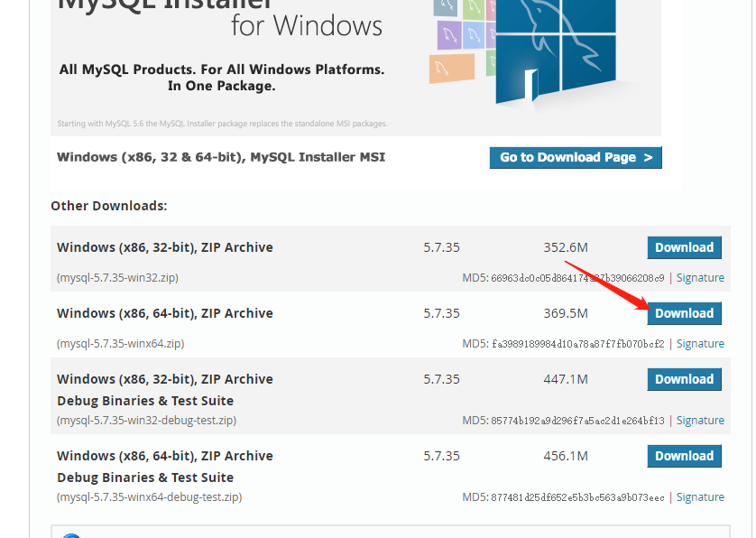Click the 456.1M file size value
The width and height of the screenshot is (756, 538).
566,456
